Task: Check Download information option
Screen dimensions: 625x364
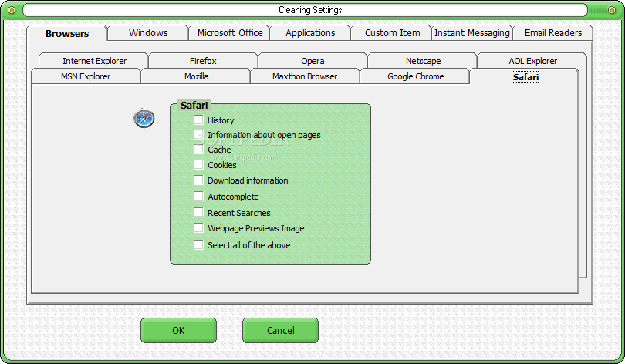Action: [198, 180]
